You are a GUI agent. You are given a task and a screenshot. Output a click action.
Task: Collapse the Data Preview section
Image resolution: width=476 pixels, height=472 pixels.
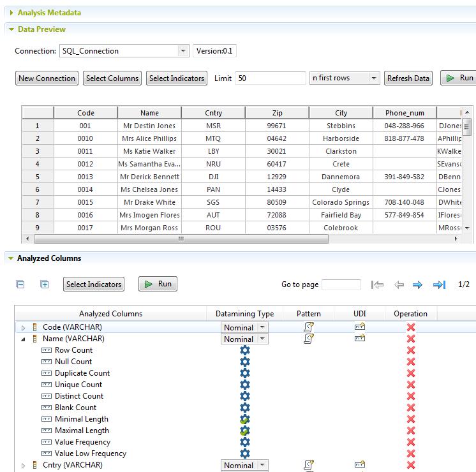tap(11, 29)
